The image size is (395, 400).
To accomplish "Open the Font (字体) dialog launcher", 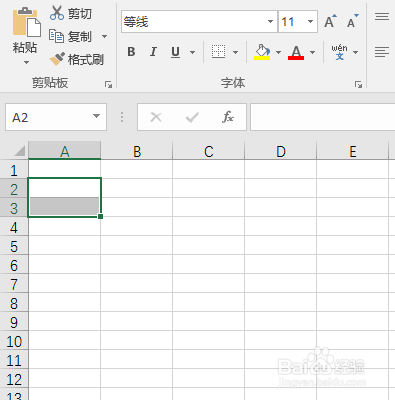I will pyautogui.click(x=358, y=84).
